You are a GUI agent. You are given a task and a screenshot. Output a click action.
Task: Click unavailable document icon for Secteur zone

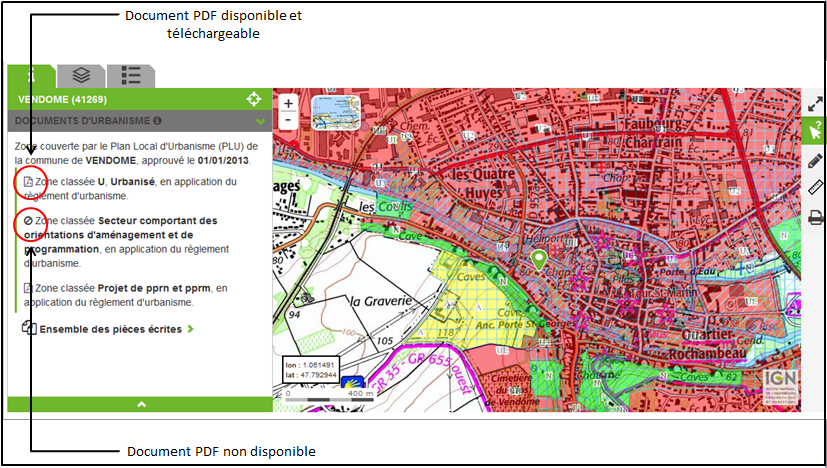pos(28,220)
